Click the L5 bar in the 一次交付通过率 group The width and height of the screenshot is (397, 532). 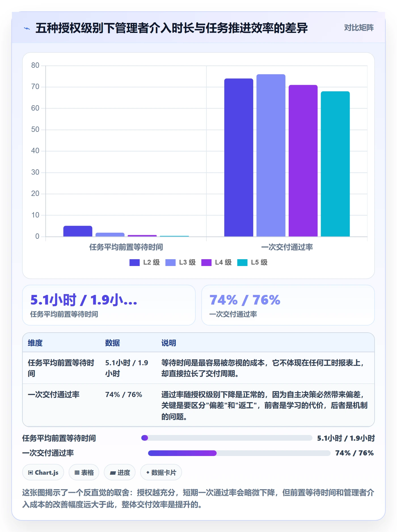[x=335, y=164]
